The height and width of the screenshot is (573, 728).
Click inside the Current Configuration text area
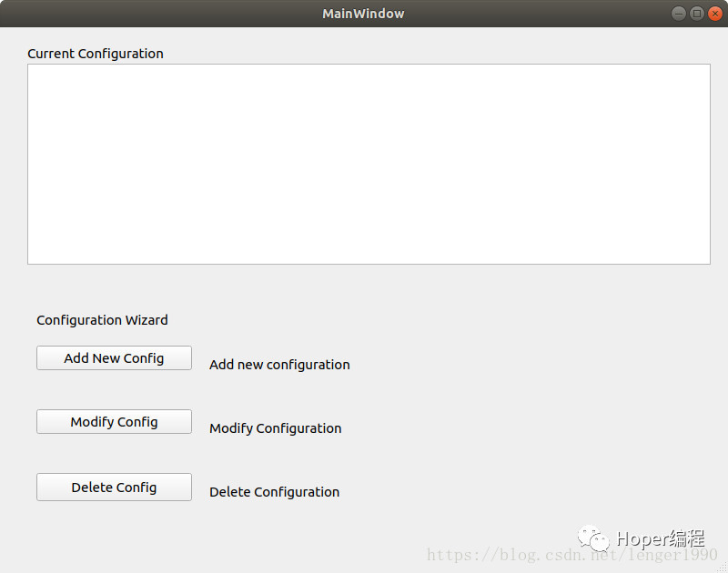(x=369, y=165)
